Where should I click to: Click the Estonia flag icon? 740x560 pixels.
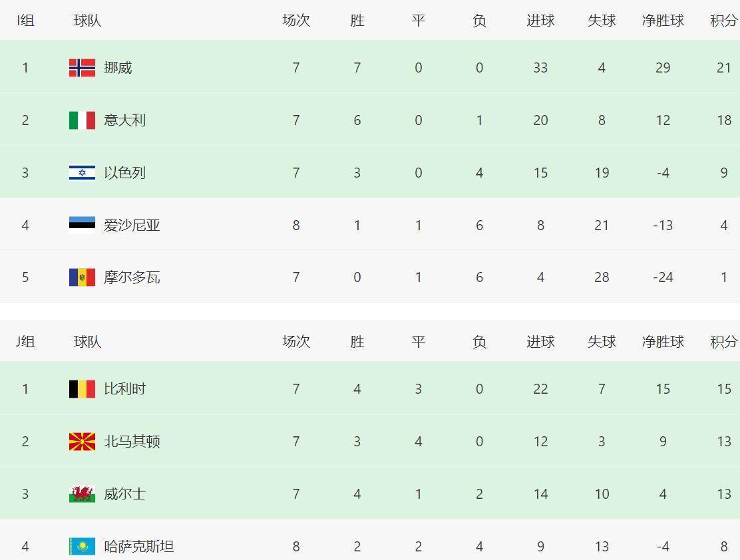tap(82, 225)
